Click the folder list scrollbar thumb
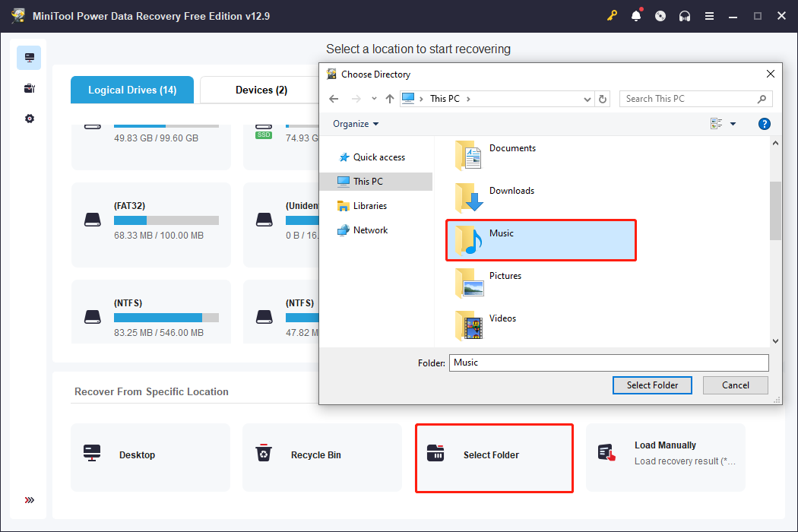The height and width of the screenshot is (532, 798). coord(775,211)
